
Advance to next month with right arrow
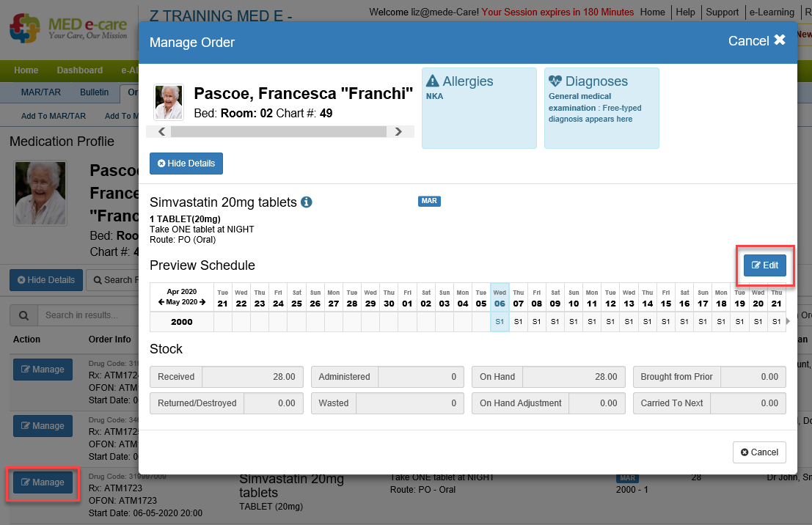point(202,302)
